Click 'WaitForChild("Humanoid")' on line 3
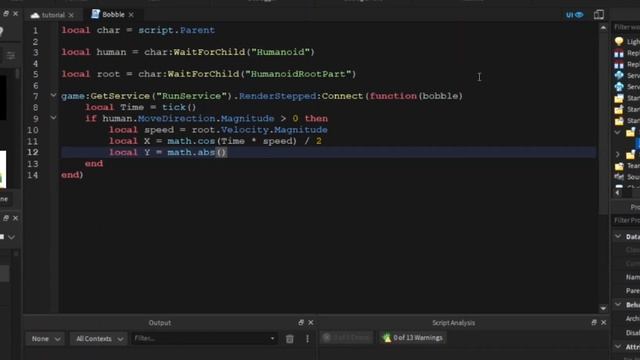Screen dimensions: 640x360 point(244,52)
